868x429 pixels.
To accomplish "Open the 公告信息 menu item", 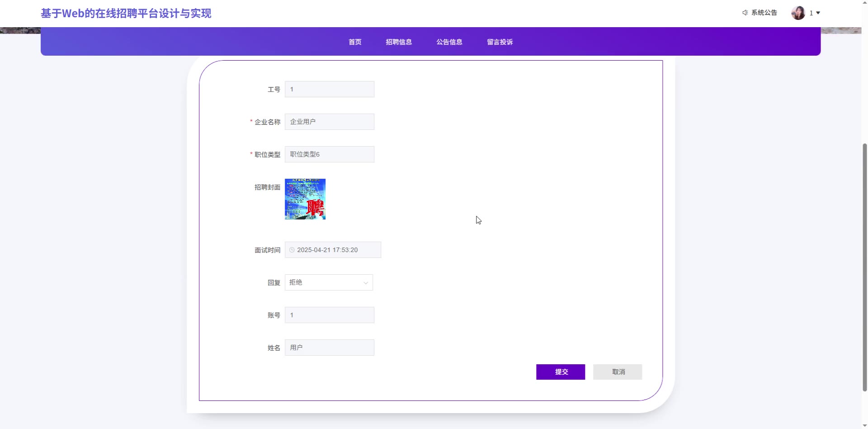I will (449, 42).
